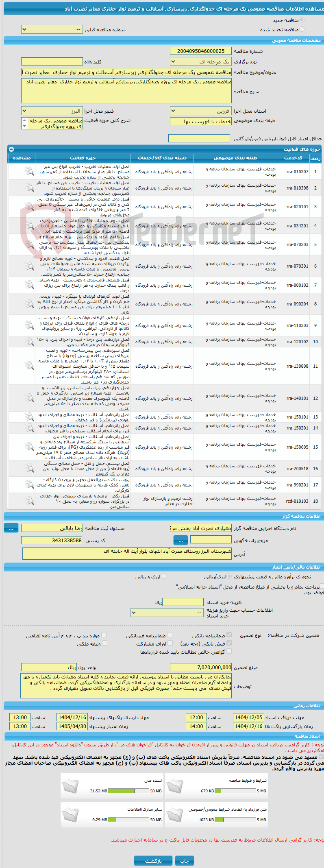Image resolution: width=324 pixels, height=868 pixels.
Task: Open the شهر محل اجرا dropdown
Action: (52, 111)
